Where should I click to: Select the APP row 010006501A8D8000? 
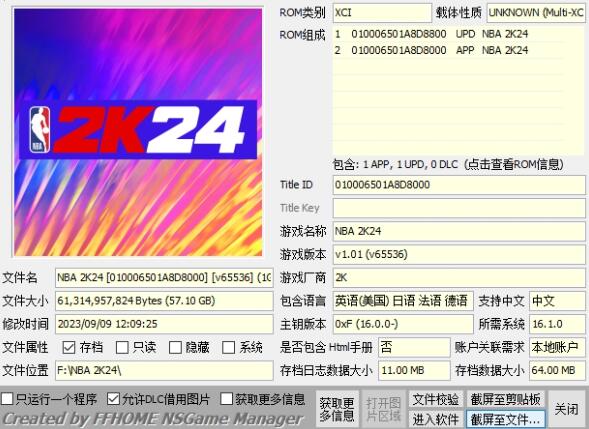[448, 50]
